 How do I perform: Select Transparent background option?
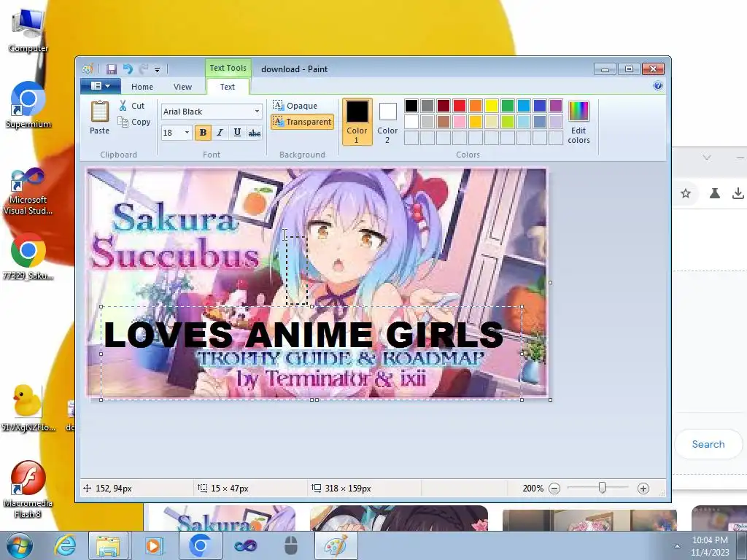click(302, 122)
